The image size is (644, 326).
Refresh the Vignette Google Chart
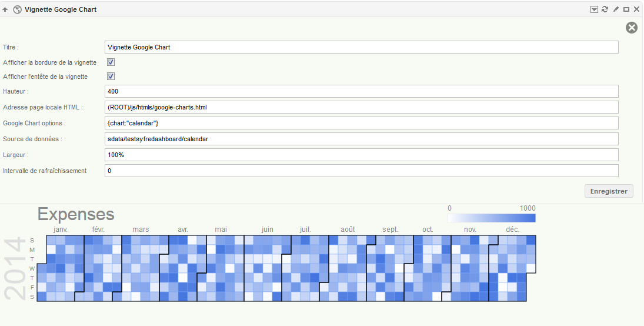click(x=605, y=9)
